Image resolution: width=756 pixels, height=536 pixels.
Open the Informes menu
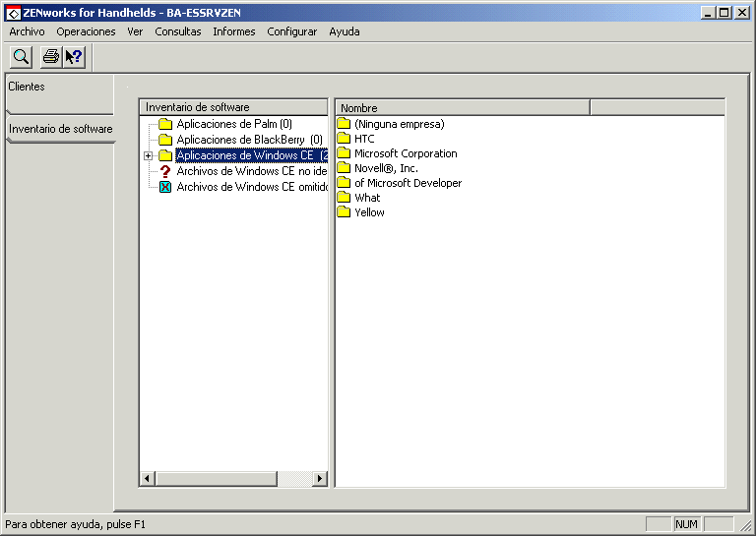234,31
